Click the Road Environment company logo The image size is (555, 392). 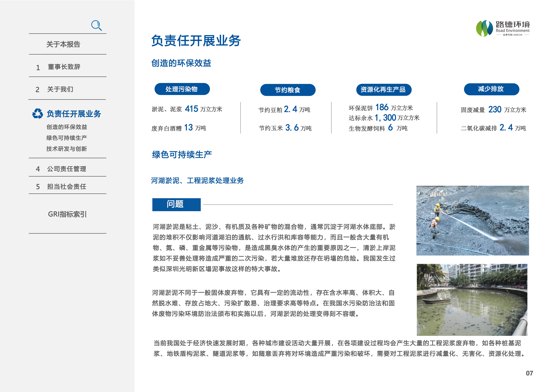coord(502,28)
